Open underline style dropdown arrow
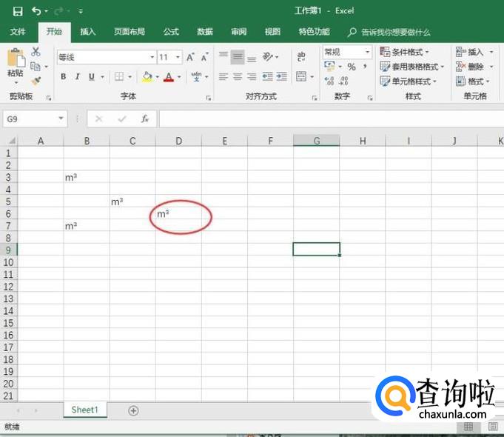Viewport: 504px width, 437px height. pos(103,77)
